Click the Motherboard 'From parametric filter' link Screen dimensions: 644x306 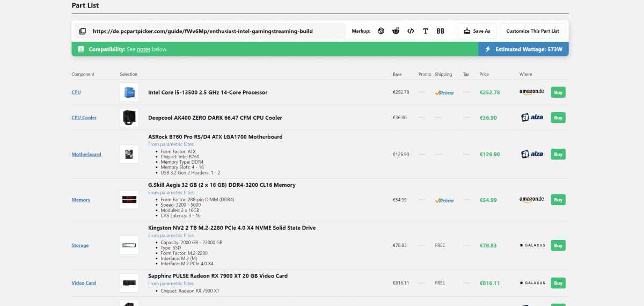point(171,144)
